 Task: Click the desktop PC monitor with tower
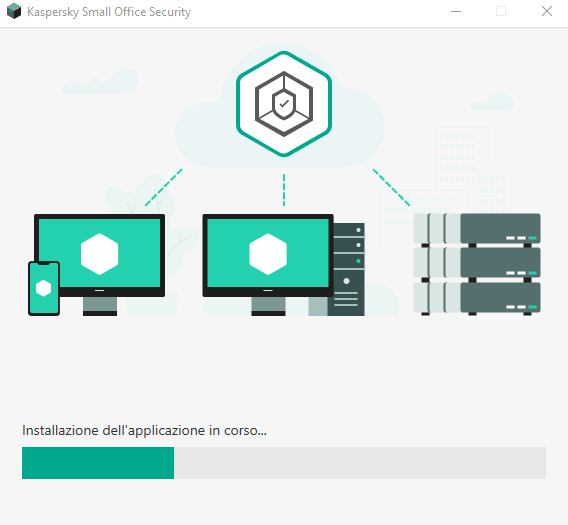tap(283, 264)
